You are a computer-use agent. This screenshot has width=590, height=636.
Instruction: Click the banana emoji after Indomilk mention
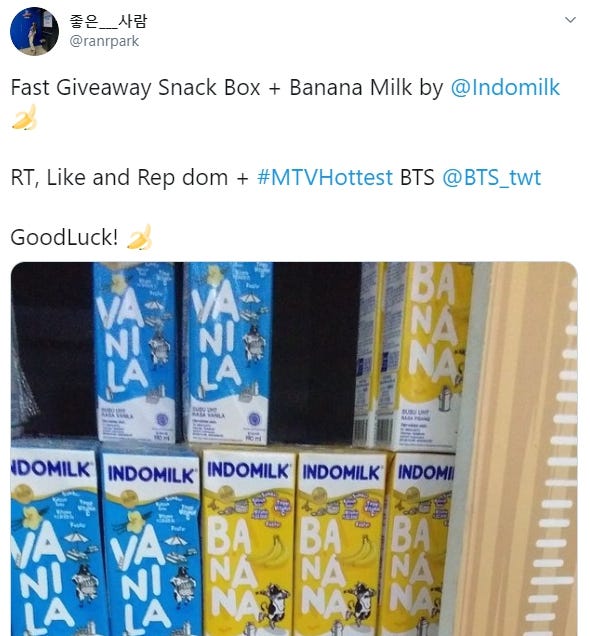click(24, 117)
